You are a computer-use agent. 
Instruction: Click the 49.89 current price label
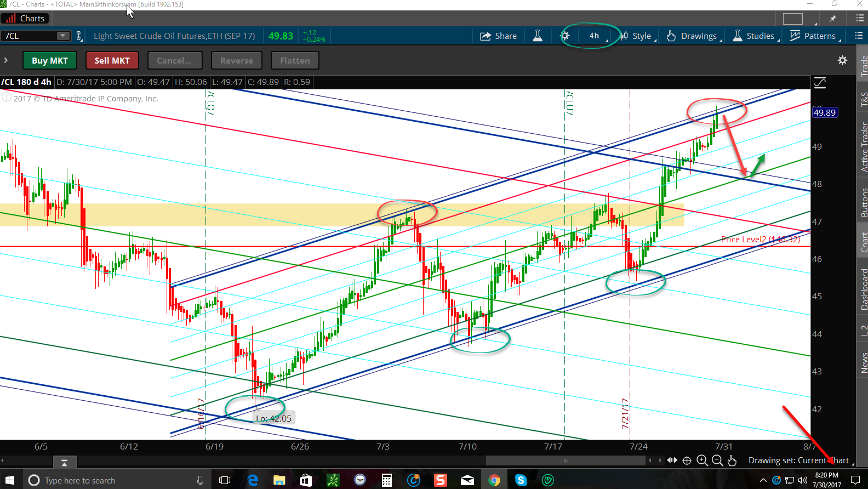pos(825,112)
